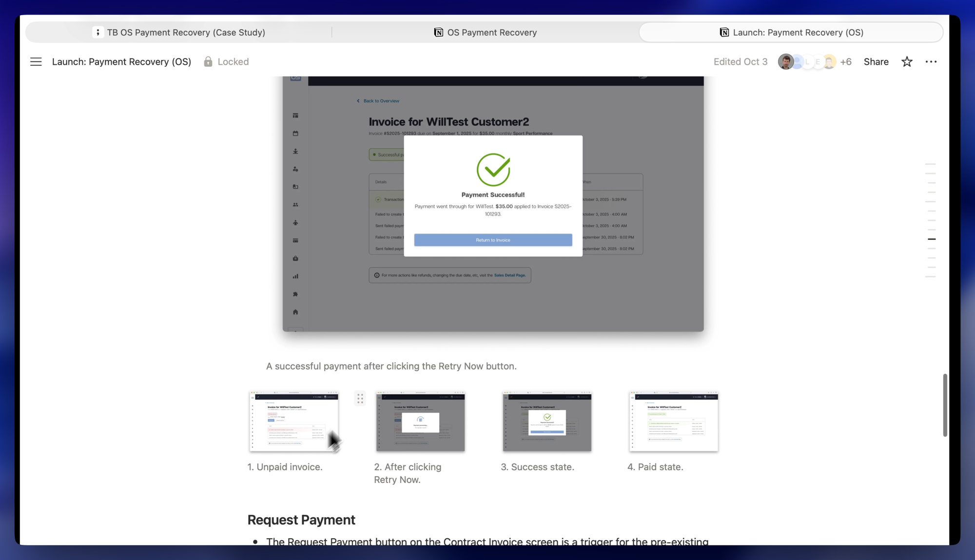
Task: Click the vertical page scrollbar
Action: click(x=945, y=405)
